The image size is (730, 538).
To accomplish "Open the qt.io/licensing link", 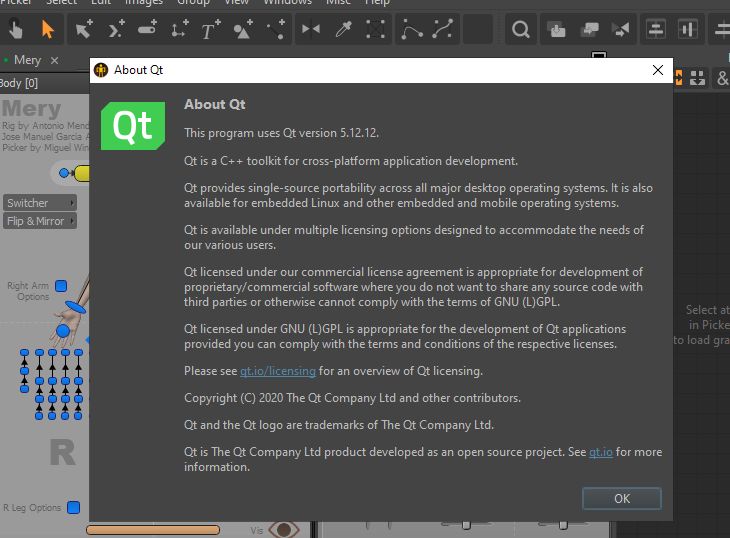I will tap(277, 371).
